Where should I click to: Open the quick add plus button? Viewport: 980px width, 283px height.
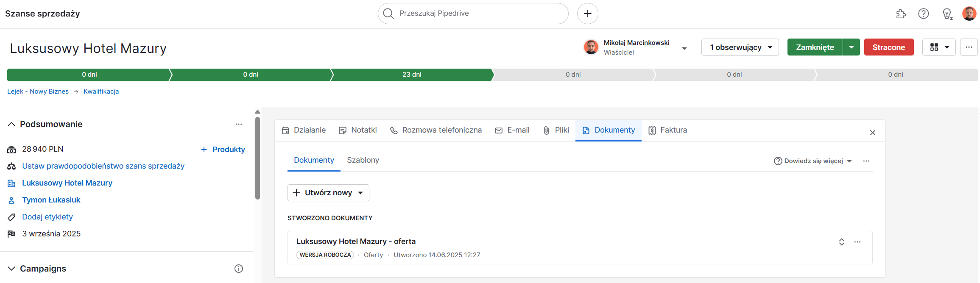(587, 14)
